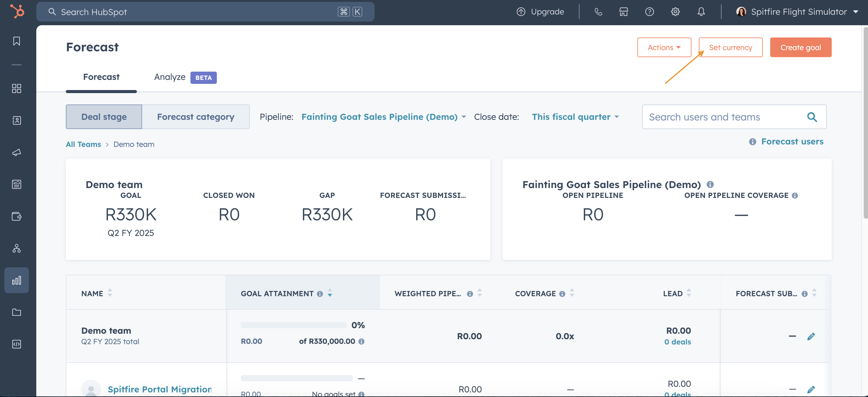Open Automation workflow icon in sidebar

pos(17,248)
